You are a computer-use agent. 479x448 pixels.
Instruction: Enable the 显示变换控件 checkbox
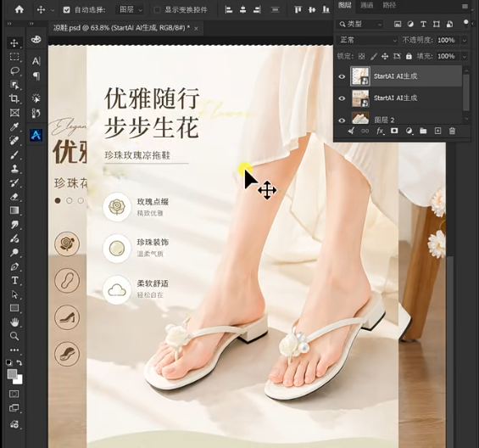157,10
